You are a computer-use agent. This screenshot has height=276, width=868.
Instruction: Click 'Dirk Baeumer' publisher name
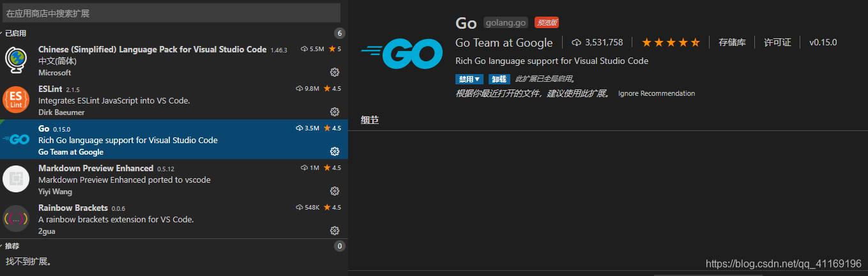pos(61,112)
